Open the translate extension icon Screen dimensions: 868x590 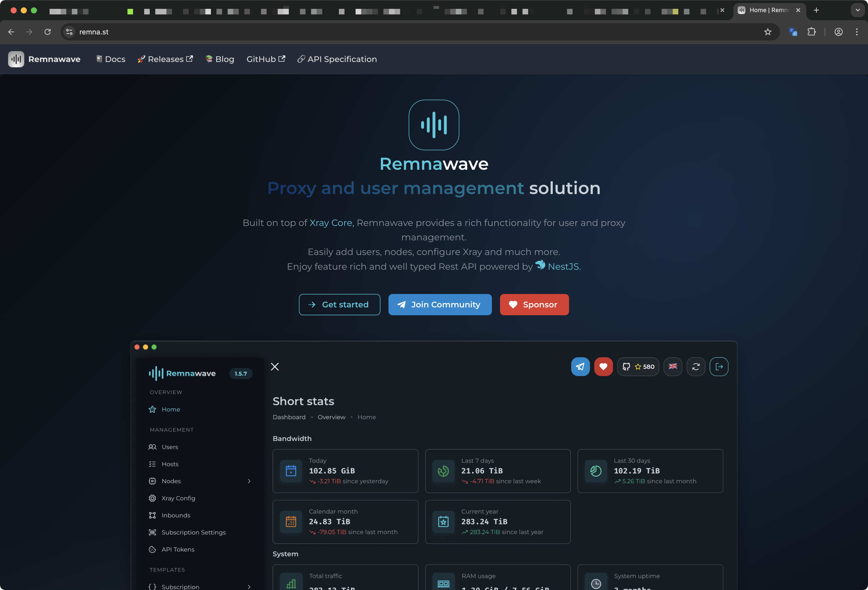793,32
